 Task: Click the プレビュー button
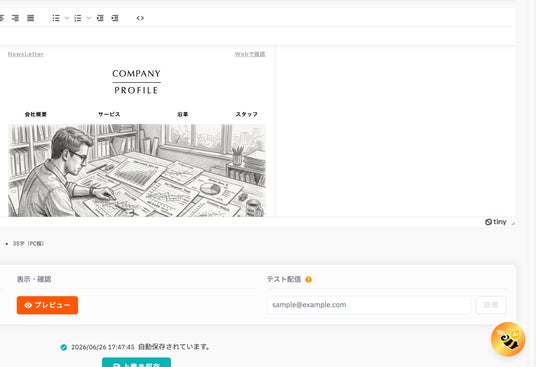(x=47, y=305)
